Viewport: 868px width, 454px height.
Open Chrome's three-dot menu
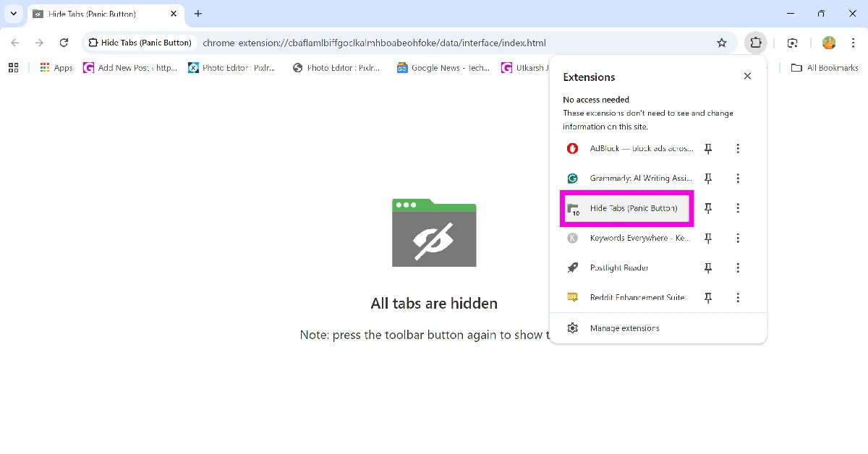pyautogui.click(x=854, y=43)
